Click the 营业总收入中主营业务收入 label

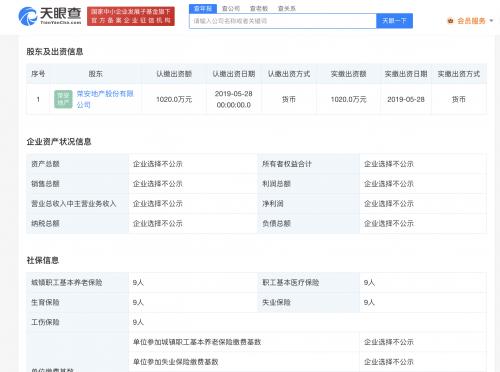coord(74,204)
